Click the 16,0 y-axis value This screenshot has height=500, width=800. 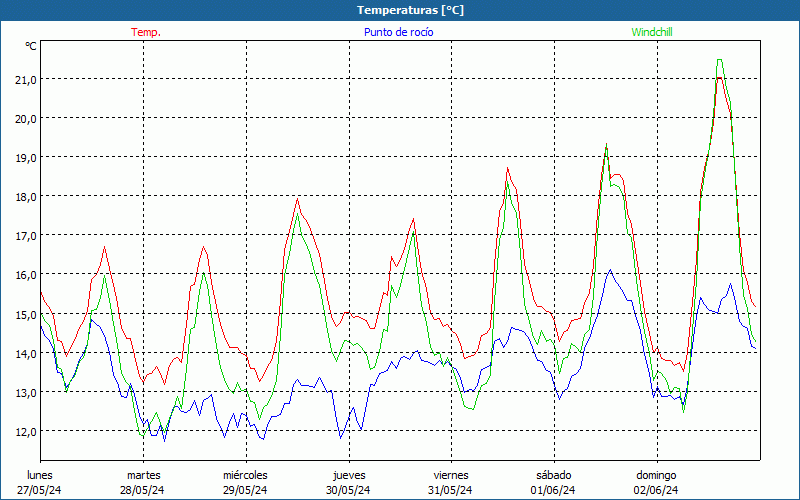point(26,274)
